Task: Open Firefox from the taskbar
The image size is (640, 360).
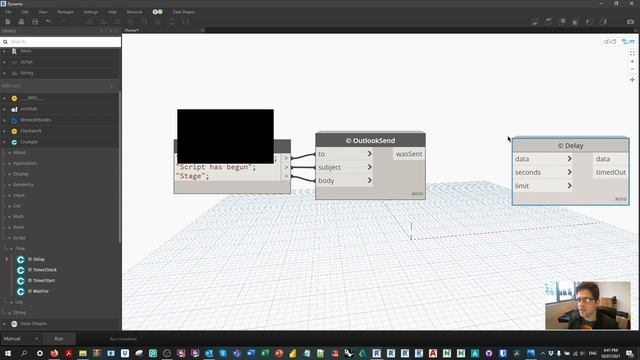Action: pyautogui.click(x=54, y=353)
